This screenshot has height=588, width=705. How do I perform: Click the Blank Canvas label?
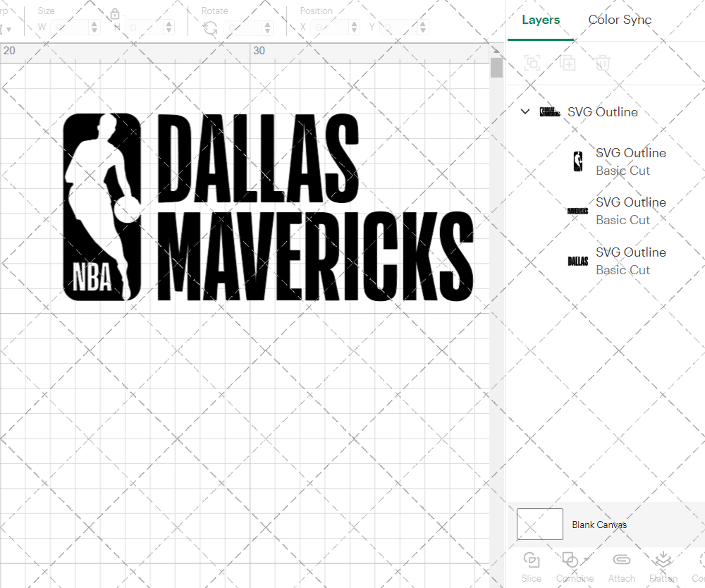600,525
